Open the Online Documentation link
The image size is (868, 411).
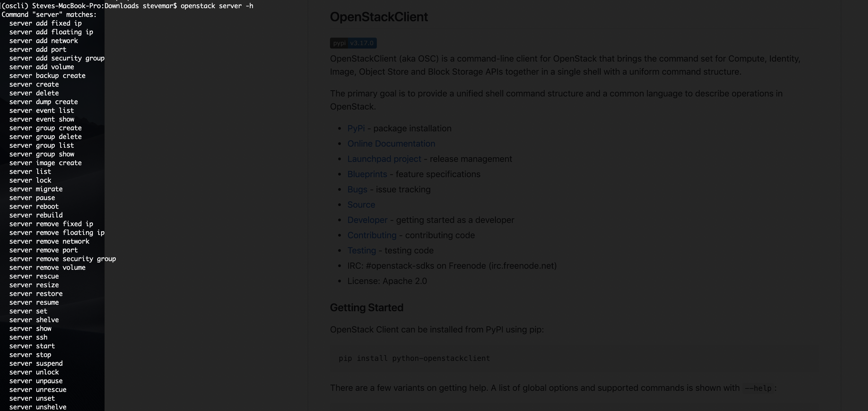pyautogui.click(x=391, y=144)
